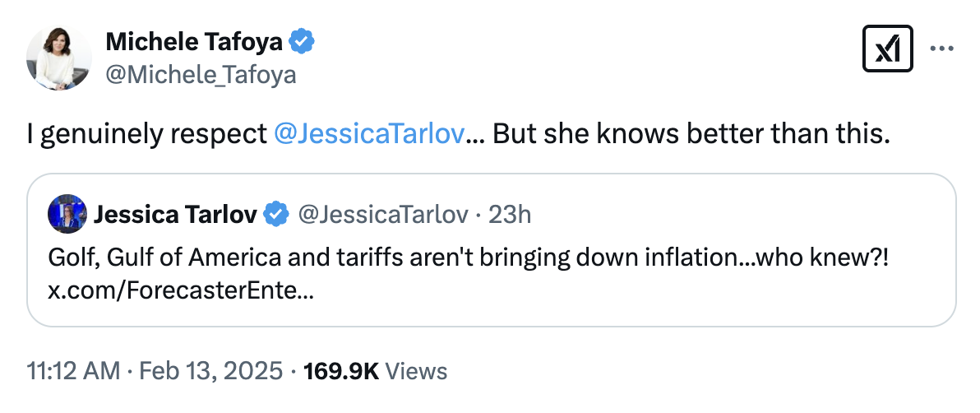Select the gray @JessicaTarlov handle in quote

pyautogui.click(x=383, y=215)
